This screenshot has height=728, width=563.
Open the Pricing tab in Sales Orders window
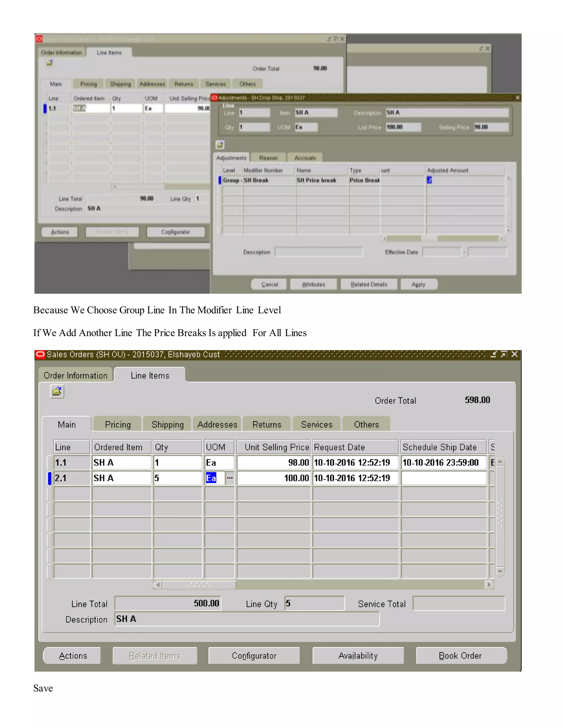tap(118, 424)
